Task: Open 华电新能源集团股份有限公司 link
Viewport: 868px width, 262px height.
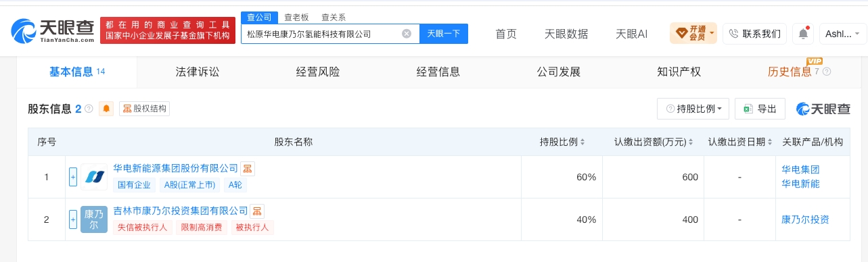Action: [x=176, y=168]
